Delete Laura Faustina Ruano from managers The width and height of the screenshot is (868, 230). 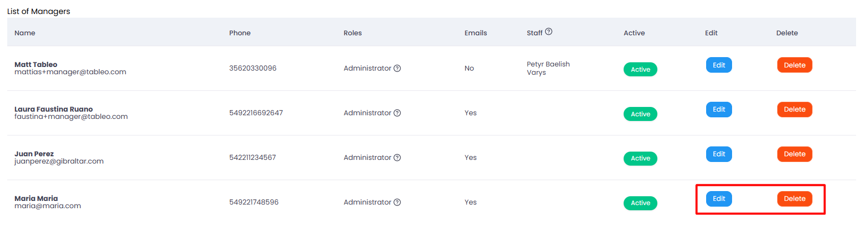click(794, 110)
